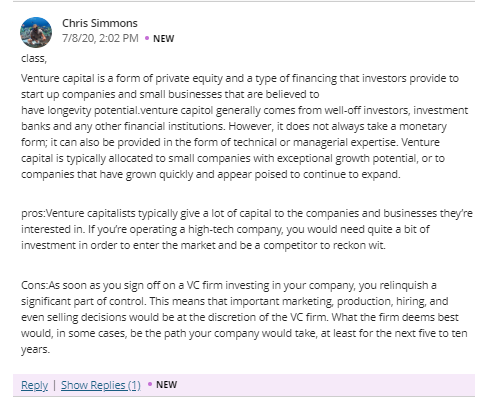
Task: Select the 7/8/20, 2:02 PM timestamp
Action: click(100, 38)
